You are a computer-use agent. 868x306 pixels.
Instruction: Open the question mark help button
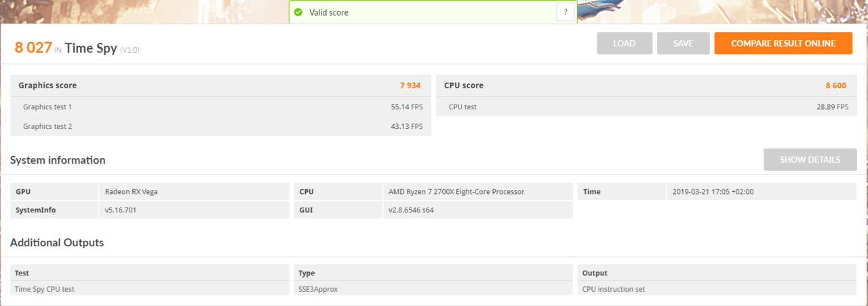click(x=566, y=12)
